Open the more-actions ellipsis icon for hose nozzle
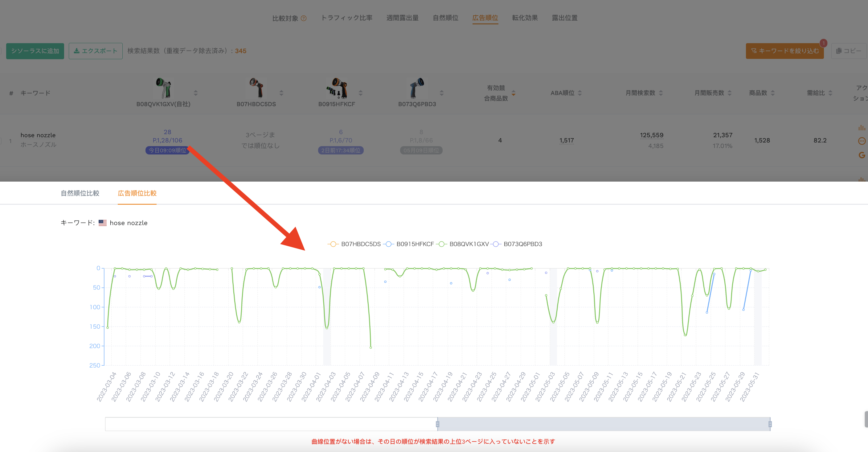 [x=862, y=141]
